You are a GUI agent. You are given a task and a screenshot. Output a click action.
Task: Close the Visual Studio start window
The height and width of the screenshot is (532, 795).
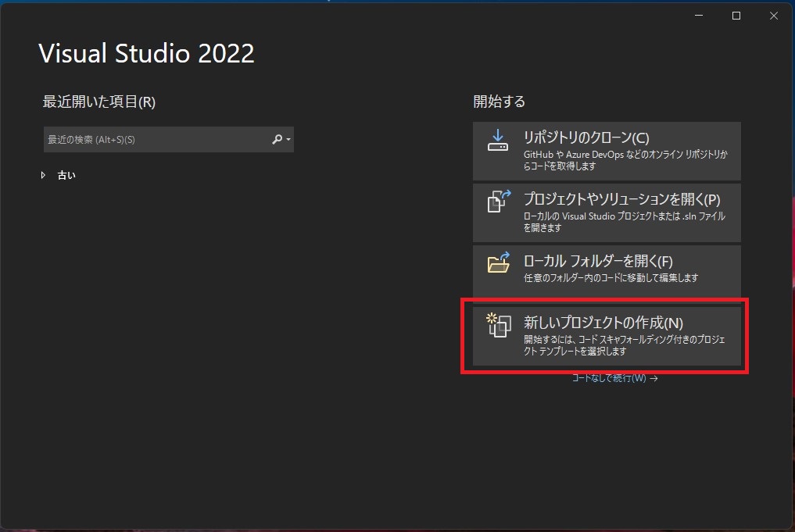[774, 16]
